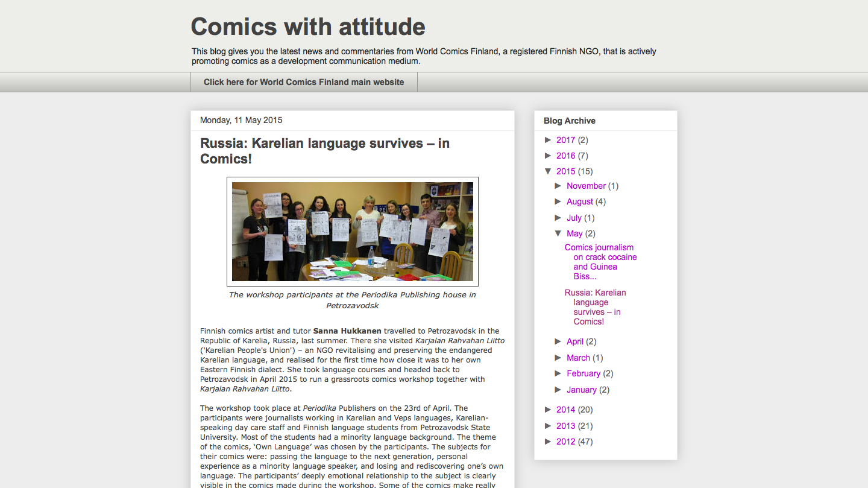Viewport: 868px width, 488px height.
Task: Click the bold name Sanna Hukkanen
Action: pyautogui.click(x=347, y=331)
